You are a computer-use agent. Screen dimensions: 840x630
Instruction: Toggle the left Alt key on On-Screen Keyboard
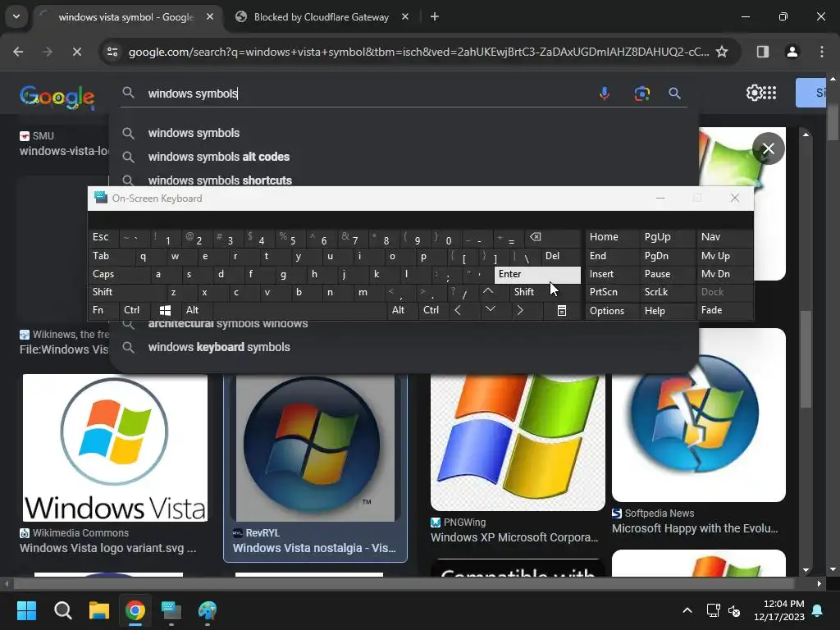pyautogui.click(x=197, y=310)
